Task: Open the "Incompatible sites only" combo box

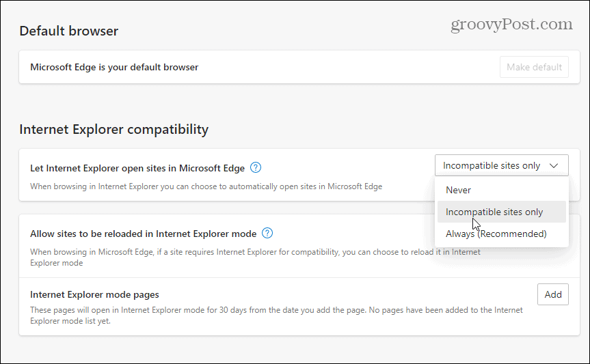Action: (501, 165)
